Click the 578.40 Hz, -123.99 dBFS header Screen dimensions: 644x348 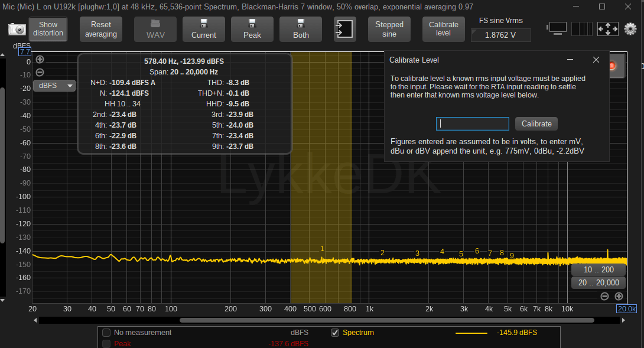184,61
